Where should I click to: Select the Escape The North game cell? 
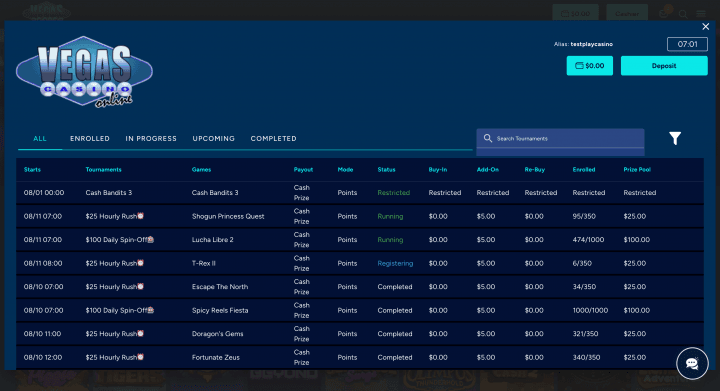219,287
